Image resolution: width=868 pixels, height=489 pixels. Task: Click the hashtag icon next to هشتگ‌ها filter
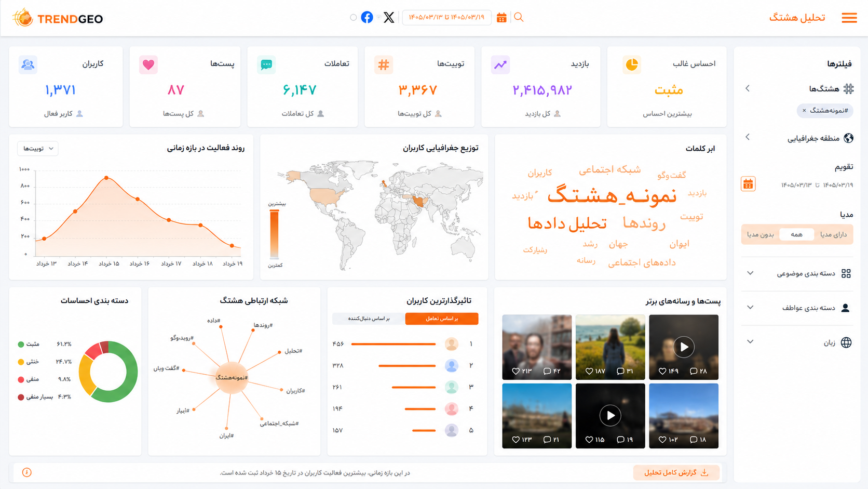point(848,88)
